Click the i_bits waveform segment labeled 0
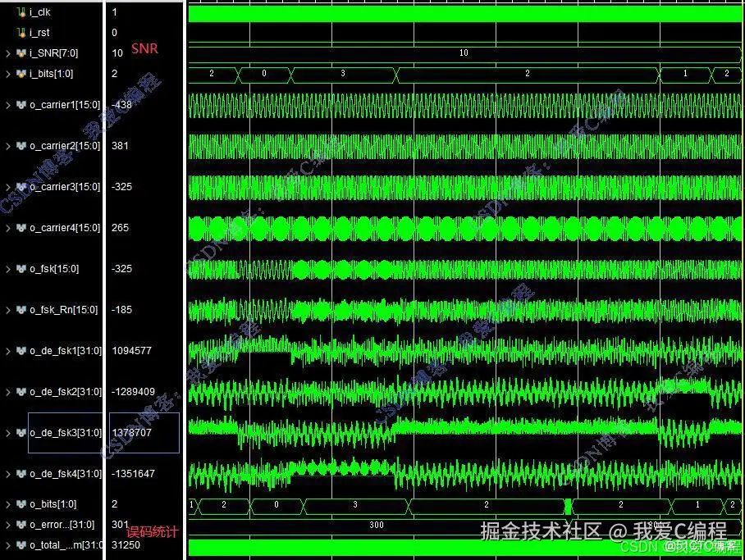The height and width of the screenshot is (560, 745). (264, 74)
